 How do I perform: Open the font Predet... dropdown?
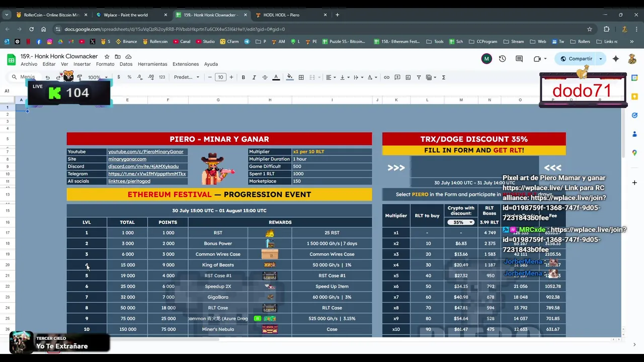click(x=187, y=77)
